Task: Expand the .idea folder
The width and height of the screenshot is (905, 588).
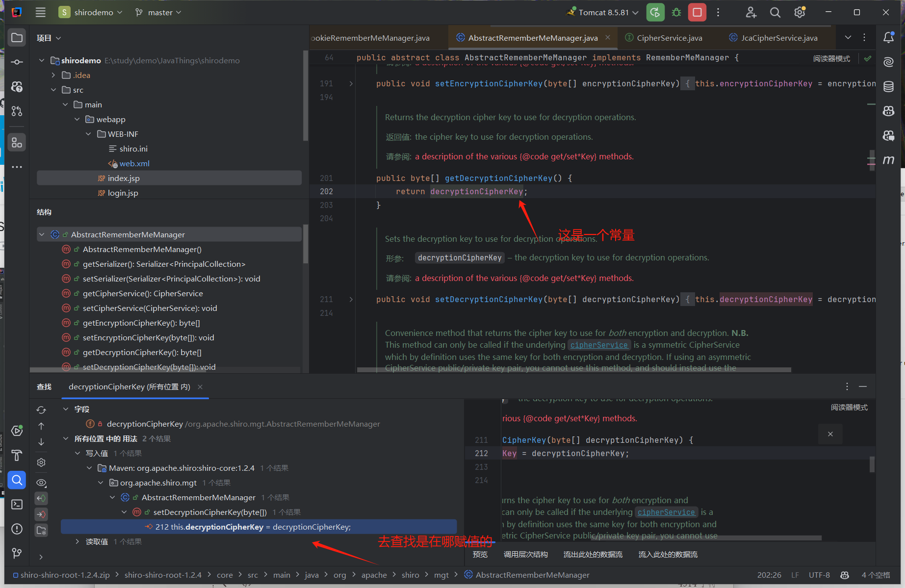Action: [53, 75]
